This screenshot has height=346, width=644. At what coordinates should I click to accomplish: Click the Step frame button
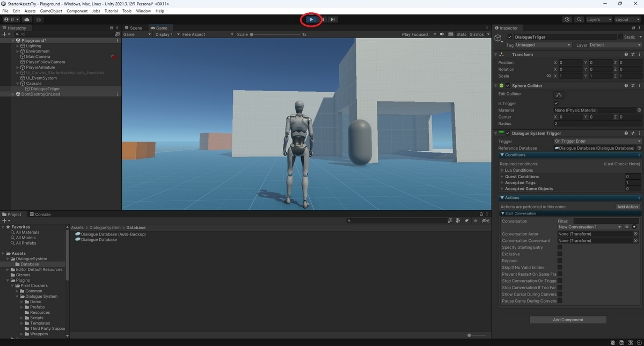coord(333,19)
